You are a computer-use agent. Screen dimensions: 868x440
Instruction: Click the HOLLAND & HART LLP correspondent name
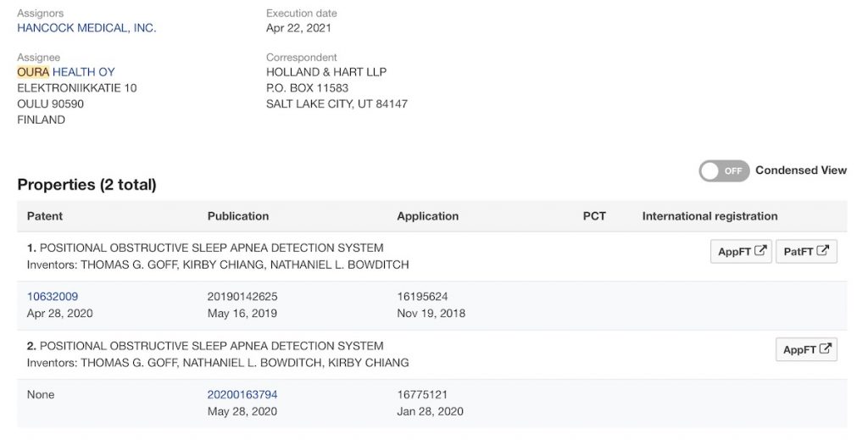pyautogui.click(x=326, y=72)
